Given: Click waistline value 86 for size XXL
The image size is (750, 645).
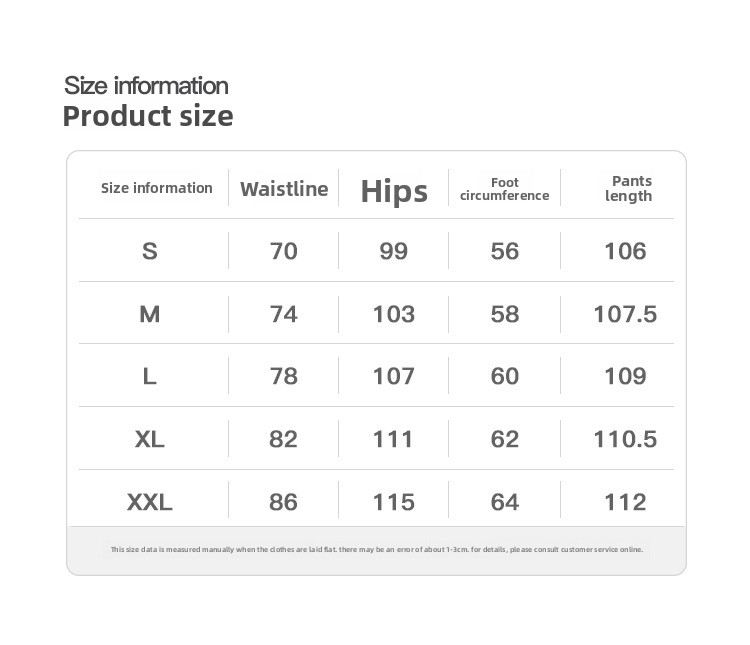Looking at the screenshot, I should coord(284,502).
